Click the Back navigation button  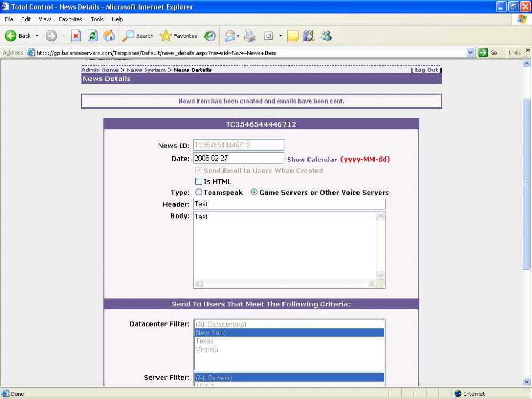(18, 36)
